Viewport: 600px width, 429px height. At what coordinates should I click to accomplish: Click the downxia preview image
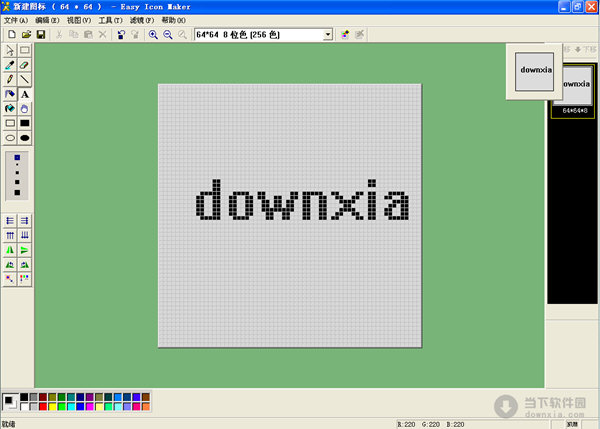535,72
